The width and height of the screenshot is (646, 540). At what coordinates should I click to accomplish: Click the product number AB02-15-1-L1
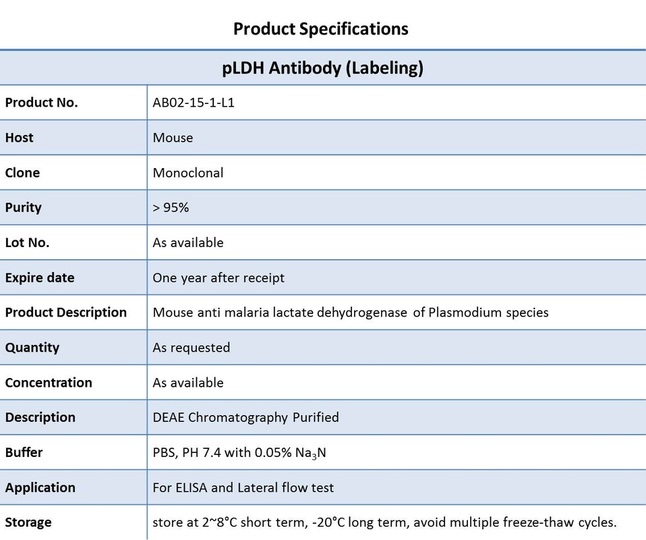193,103
